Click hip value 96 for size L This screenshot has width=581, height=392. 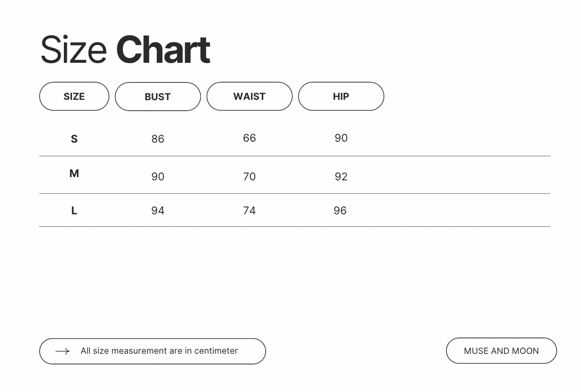[340, 211]
